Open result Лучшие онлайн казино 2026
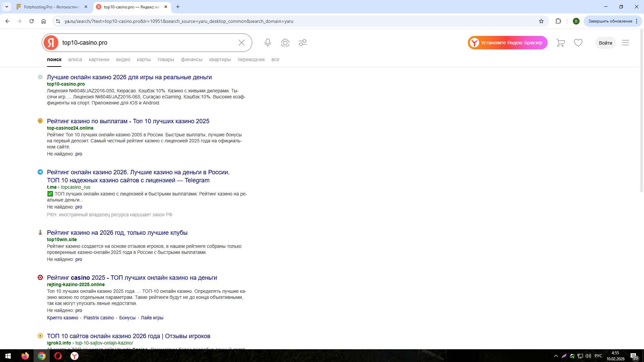Screen dimensions: 644x362 129,77
